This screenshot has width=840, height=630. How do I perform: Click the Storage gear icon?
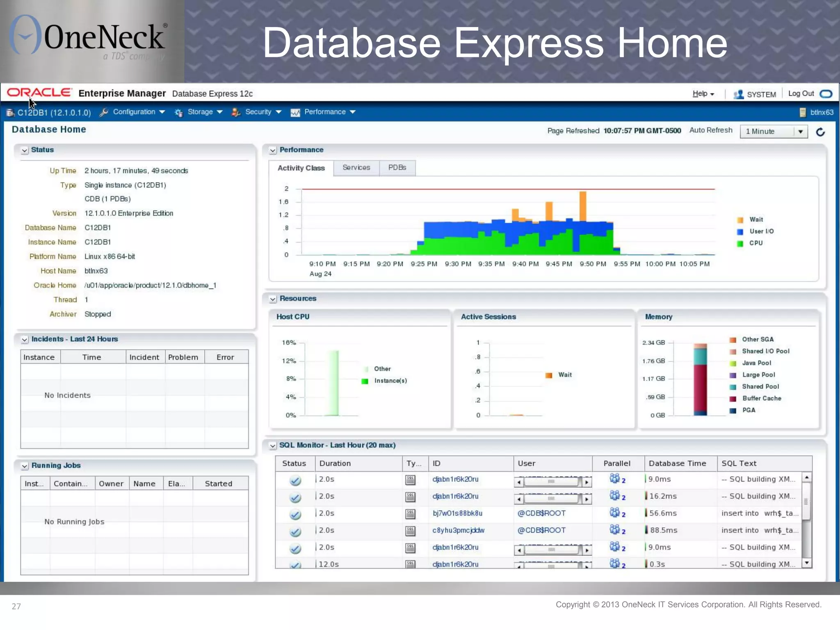tap(178, 112)
